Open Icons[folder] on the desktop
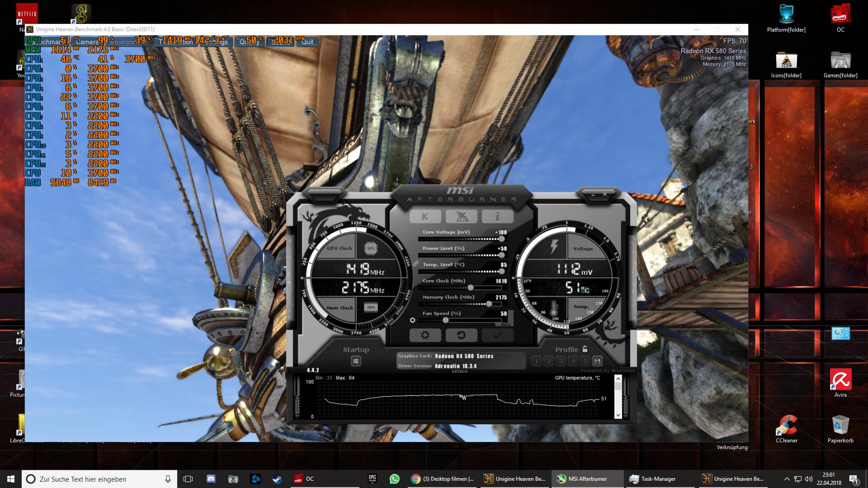Screen dimensions: 868x488 [x=786, y=65]
